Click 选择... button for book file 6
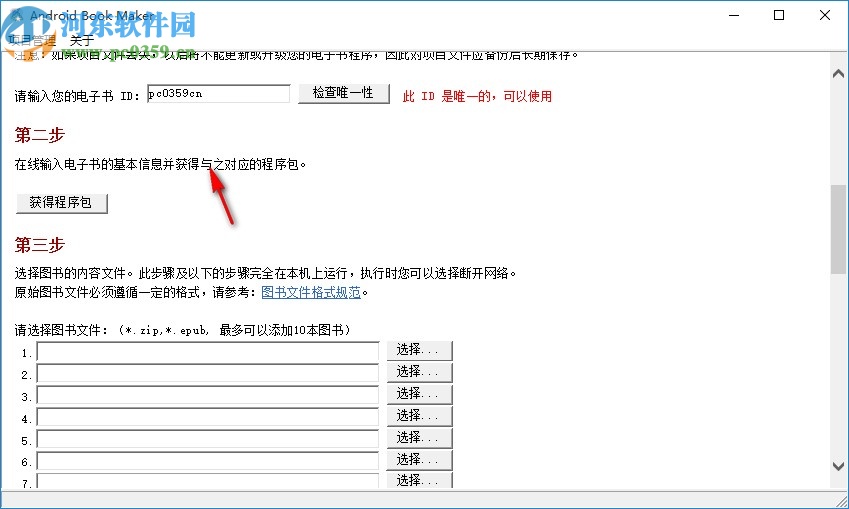Screen dimensions: 849x509 [419, 460]
